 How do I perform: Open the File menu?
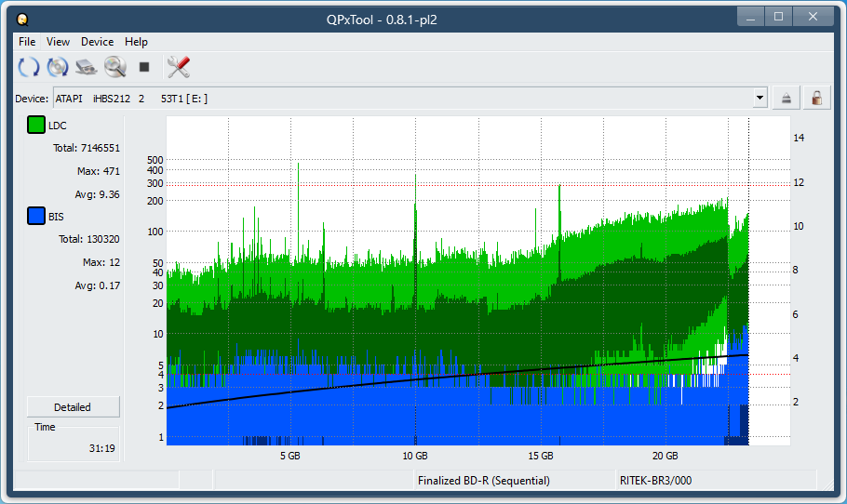point(27,42)
